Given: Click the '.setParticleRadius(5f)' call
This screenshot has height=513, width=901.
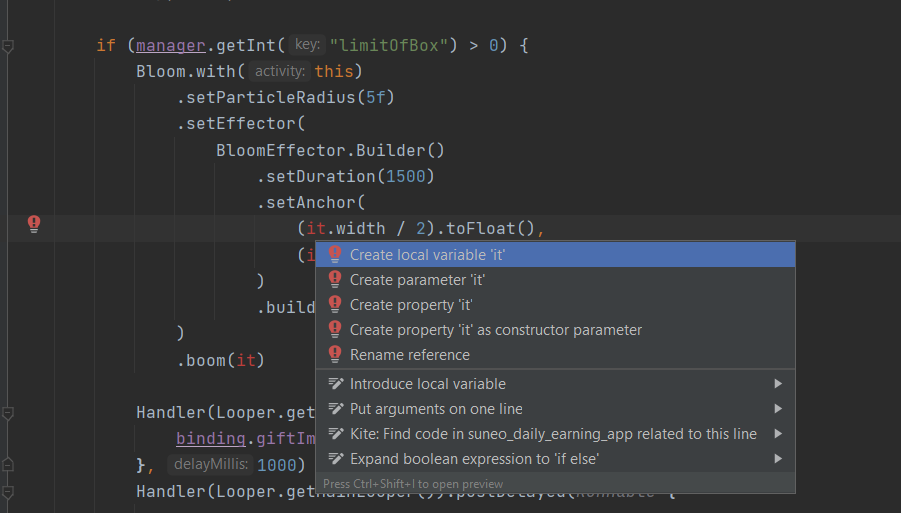Looking at the screenshot, I should [x=286, y=98].
